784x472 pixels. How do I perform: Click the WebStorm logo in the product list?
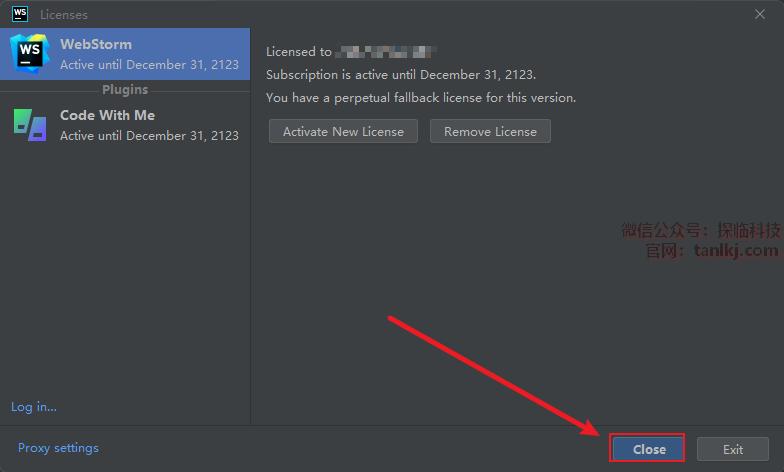[x=29, y=53]
